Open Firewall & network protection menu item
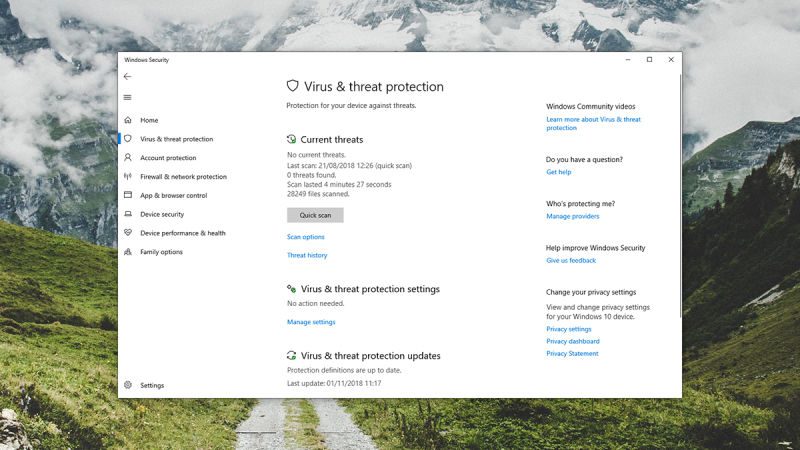Viewport: 800px width, 450px height. coord(183,177)
